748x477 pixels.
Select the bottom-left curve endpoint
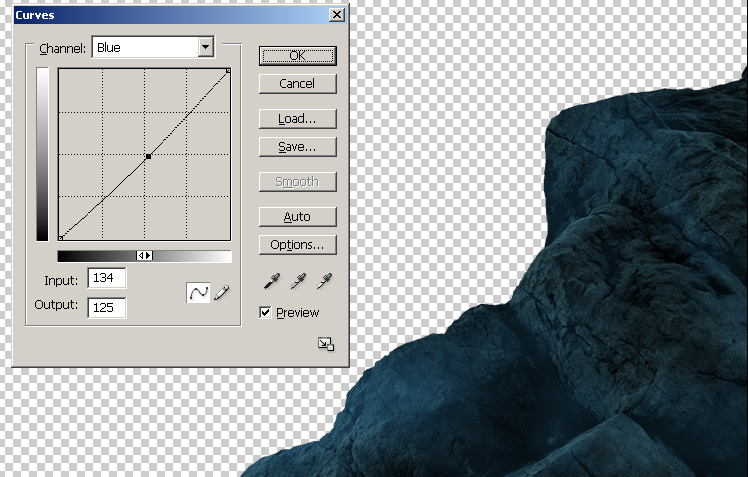click(61, 238)
